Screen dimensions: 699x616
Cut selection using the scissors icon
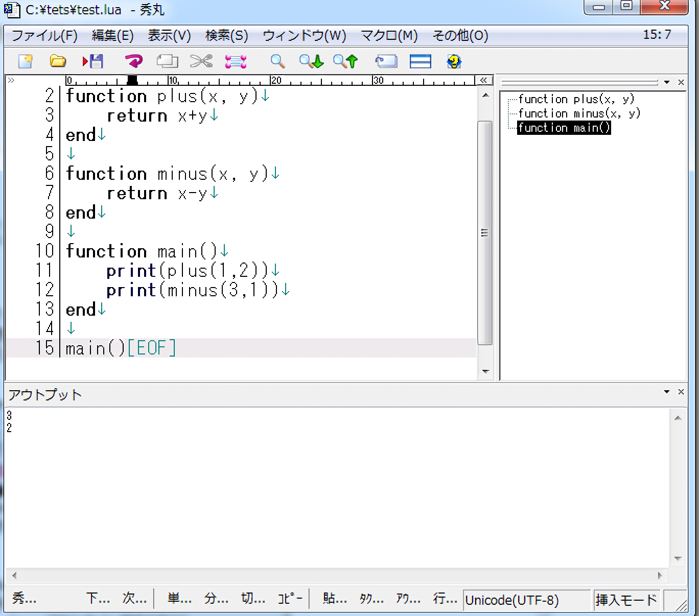pos(201,61)
